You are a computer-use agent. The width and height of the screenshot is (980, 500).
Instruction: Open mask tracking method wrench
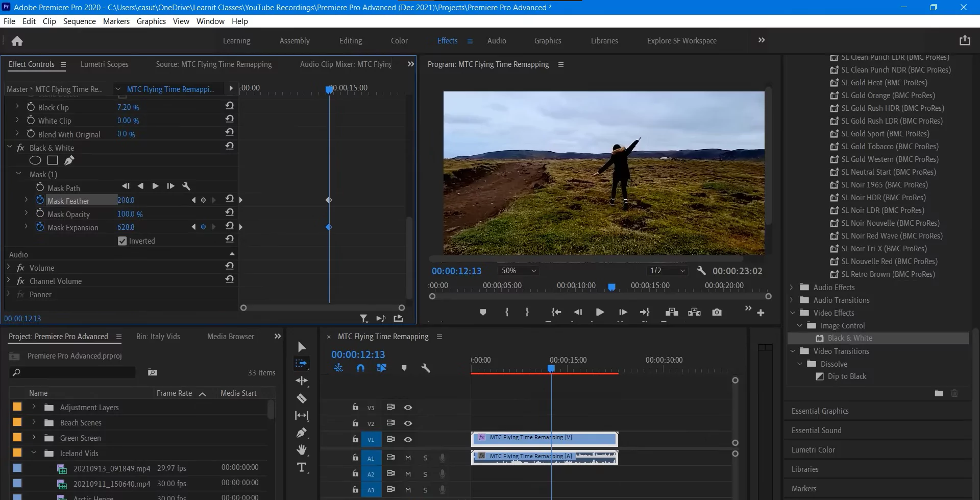pos(186,186)
